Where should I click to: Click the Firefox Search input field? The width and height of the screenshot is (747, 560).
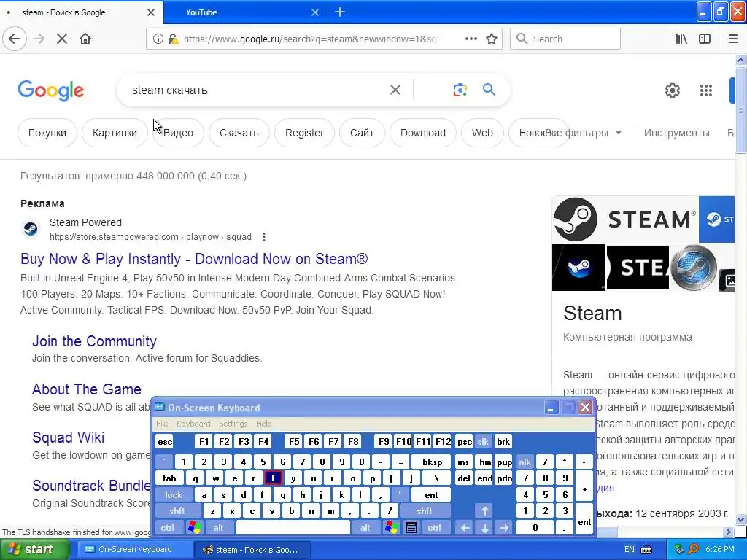(x=565, y=39)
